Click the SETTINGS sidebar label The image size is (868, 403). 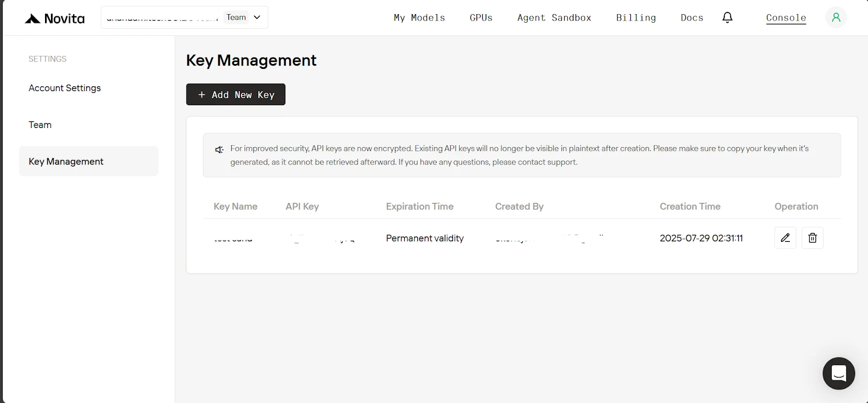click(x=47, y=59)
